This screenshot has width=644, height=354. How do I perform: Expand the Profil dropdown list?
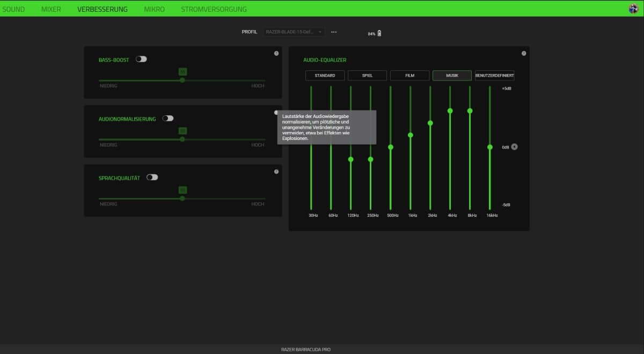pos(294,32)
